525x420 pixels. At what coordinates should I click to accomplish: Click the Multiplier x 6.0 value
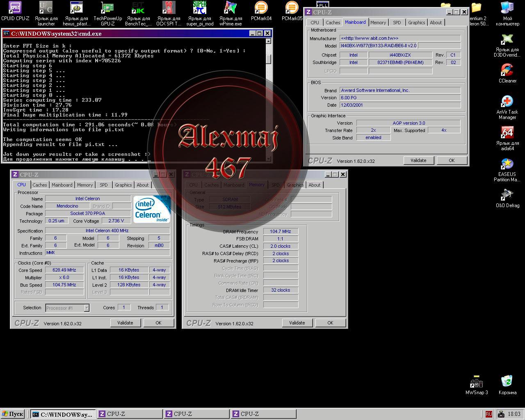point(64,277)
